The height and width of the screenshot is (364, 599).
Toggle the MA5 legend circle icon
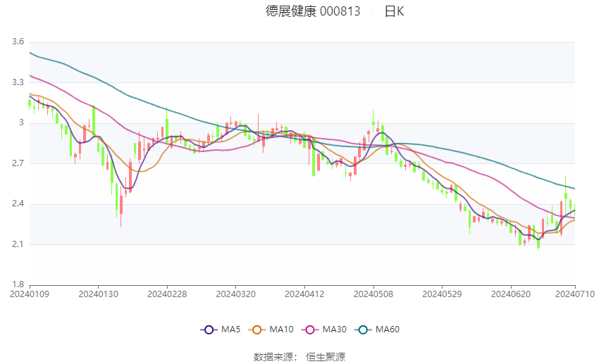point(209,330)
